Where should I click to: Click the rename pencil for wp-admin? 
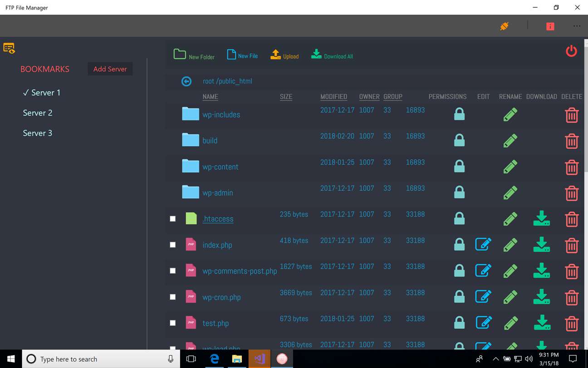point(510,193)
